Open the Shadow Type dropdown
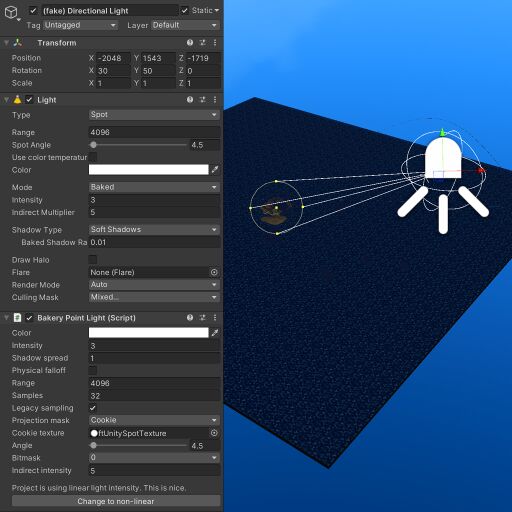This screenshot has width=512, height=512. tap(154, 229)
